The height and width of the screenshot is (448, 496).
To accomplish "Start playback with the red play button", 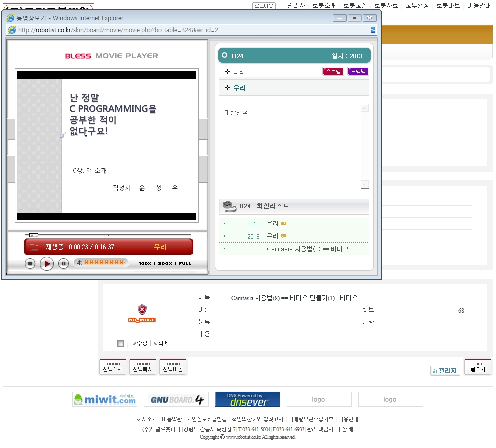I will pos(47,264).
